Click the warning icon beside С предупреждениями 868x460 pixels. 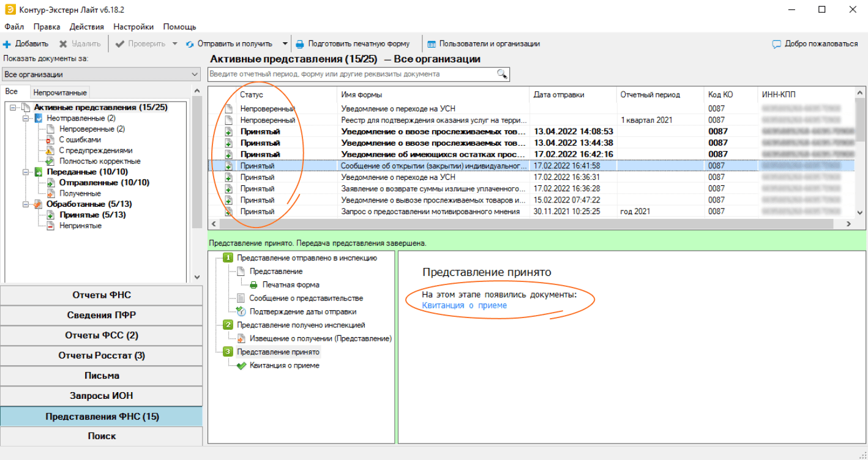51,150
